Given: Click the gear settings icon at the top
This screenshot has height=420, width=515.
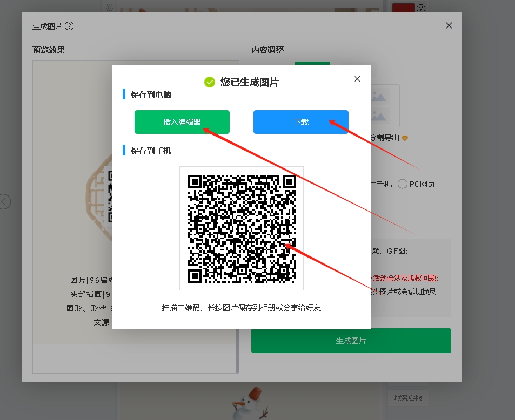Looking at the screenshot, I should pyautogui.click(x=110, y=7).
